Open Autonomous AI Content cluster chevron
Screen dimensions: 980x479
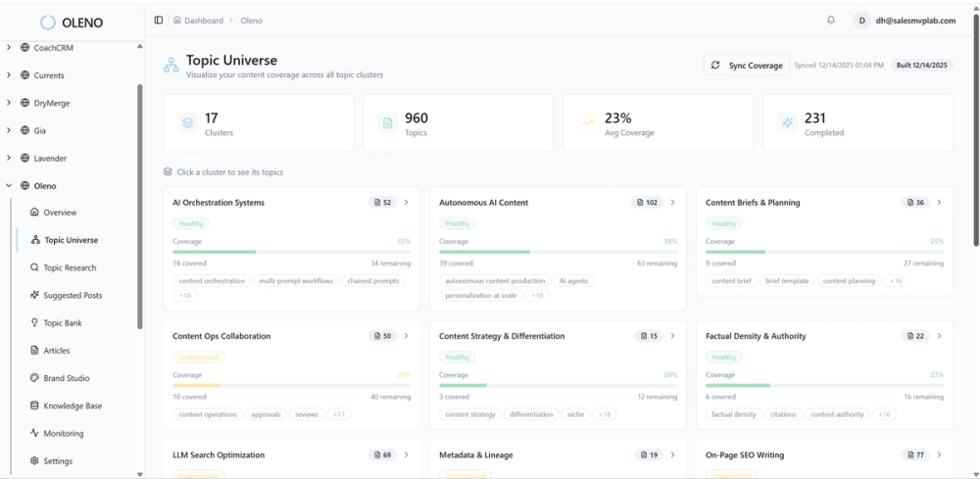[673, 203]
